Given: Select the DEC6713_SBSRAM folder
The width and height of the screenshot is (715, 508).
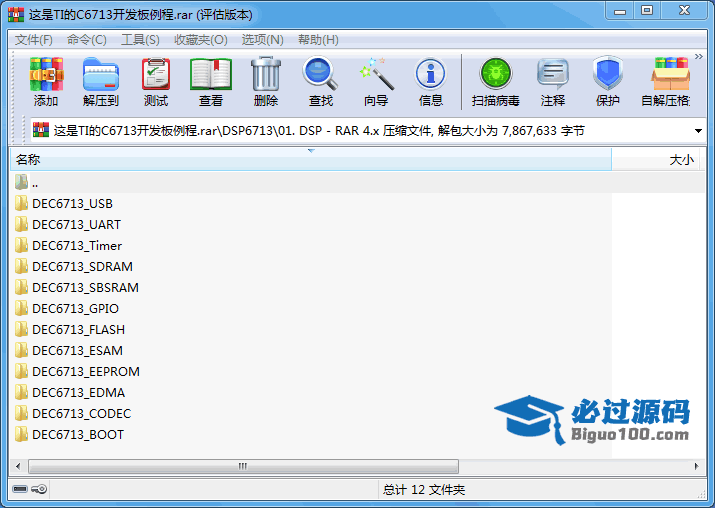Looking at the screenshot, I should [77, 287].
